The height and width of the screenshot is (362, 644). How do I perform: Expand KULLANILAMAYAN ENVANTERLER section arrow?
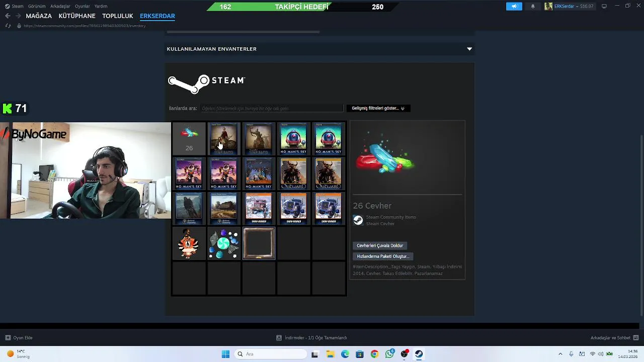pos(469,49)
